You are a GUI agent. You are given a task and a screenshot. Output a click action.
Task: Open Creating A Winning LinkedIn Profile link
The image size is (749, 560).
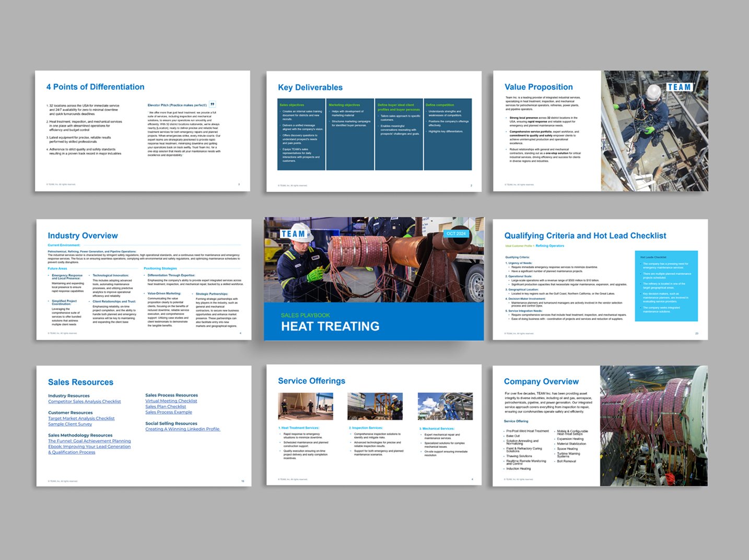[182, 429]
